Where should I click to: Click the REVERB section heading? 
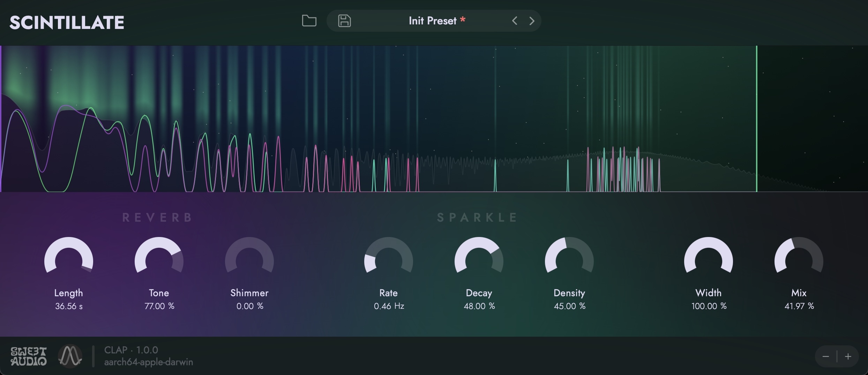[157, 217]
